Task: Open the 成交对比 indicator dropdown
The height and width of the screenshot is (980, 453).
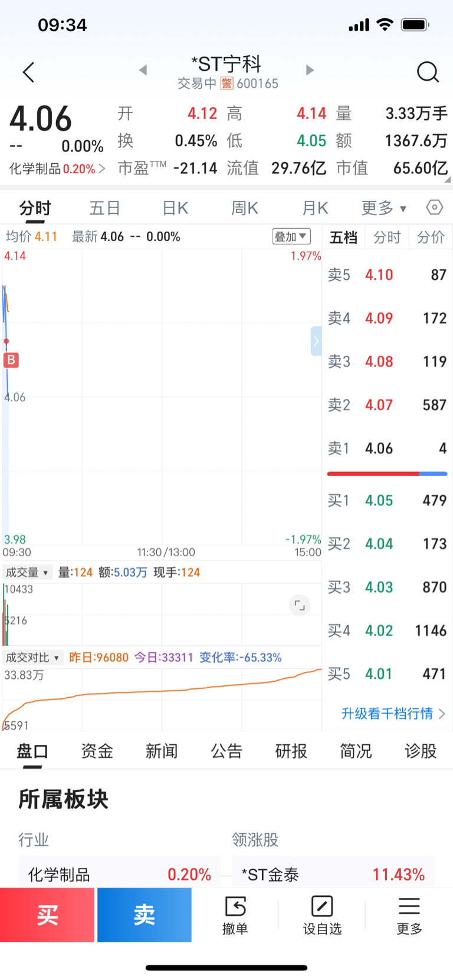Action: click(x=33, y=657)
